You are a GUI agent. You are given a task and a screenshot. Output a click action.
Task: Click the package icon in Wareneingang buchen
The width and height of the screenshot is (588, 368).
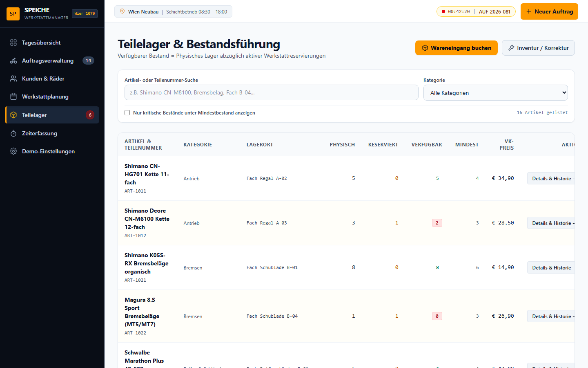click(x=425, y=48)
